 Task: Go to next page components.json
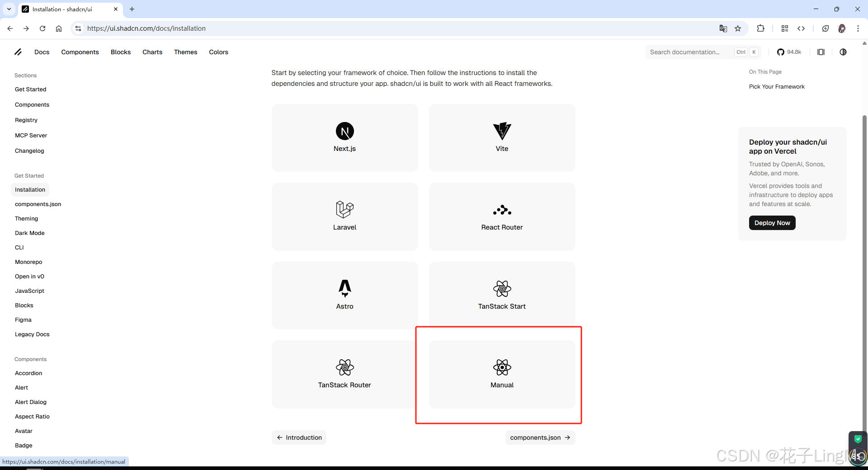[540, 437]
